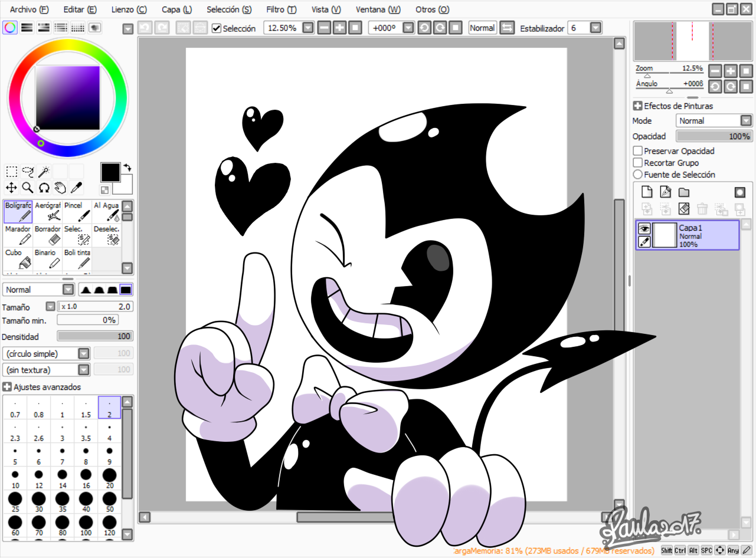Toggle the Alt key button in status bar
756x558 pixels.
pyautogui.click(x=693, y=550)
